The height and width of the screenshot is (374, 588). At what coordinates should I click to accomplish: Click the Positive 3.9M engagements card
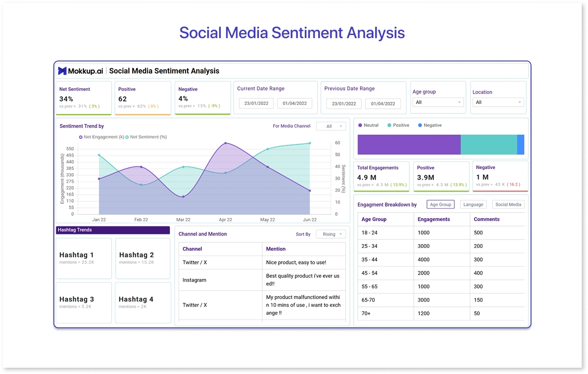441,176
